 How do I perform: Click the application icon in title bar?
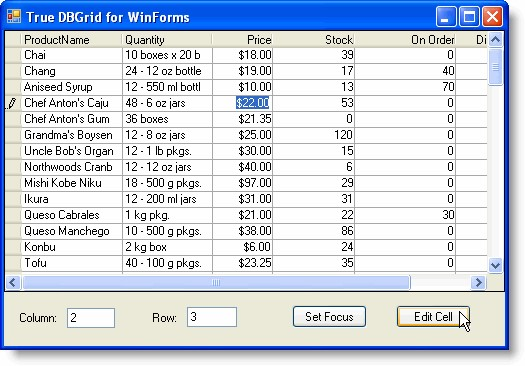(14, 16)
